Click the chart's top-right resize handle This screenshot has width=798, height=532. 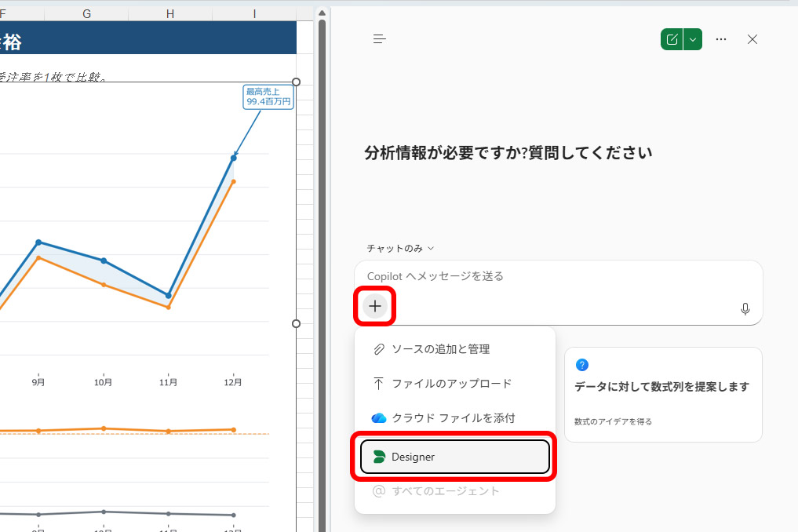tap(296, 82)
